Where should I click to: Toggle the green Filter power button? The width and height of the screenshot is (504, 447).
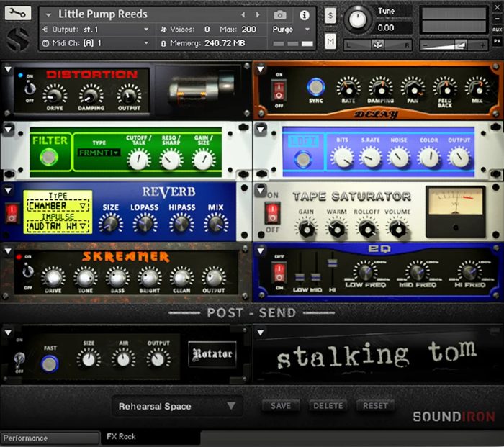pos(49,157)
